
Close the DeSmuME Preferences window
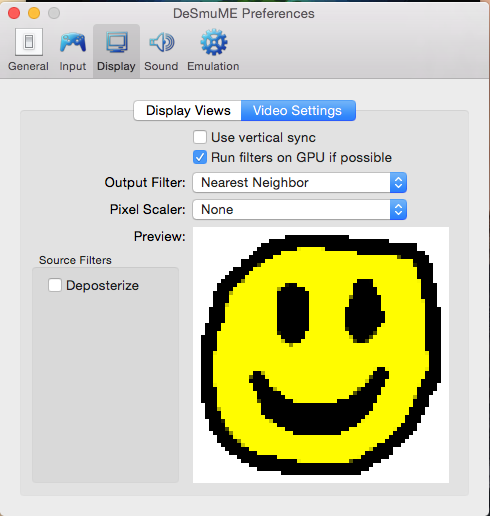(x=14, y=13)
